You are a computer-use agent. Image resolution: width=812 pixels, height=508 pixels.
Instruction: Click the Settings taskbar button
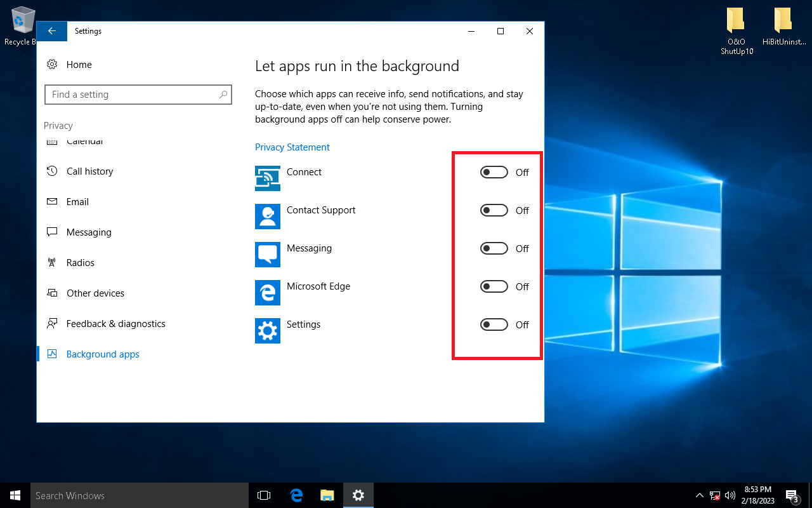pos(358,495)
